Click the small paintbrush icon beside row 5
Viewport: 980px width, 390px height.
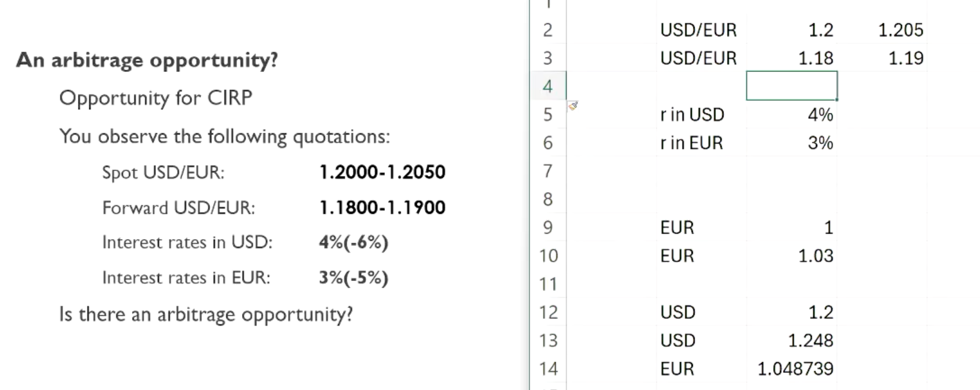tap(573, 106)
